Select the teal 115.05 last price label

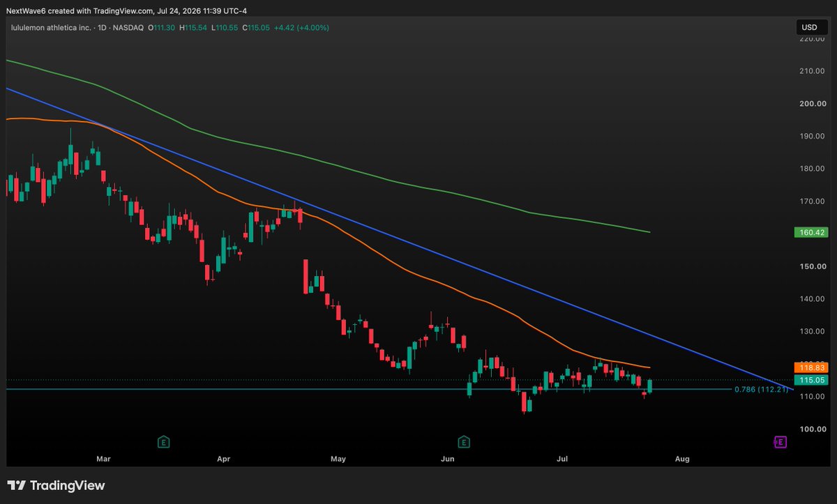click(x=810, y=380)
